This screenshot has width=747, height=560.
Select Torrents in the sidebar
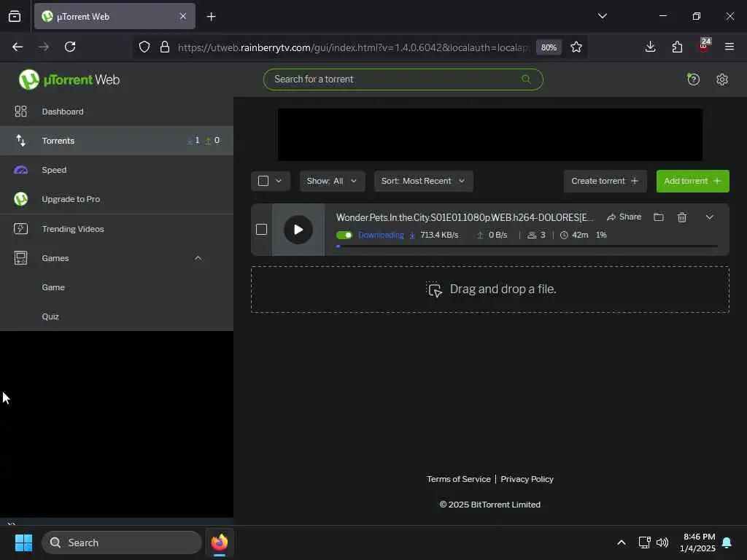(x=117, y=141)
